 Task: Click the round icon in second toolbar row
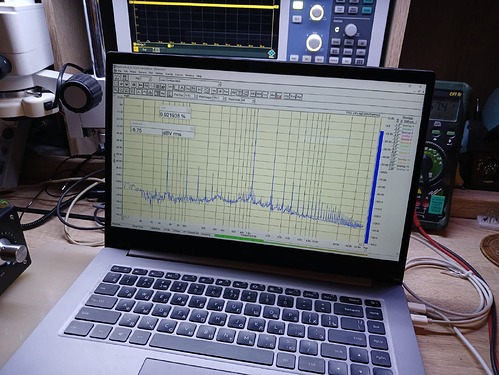127,84
